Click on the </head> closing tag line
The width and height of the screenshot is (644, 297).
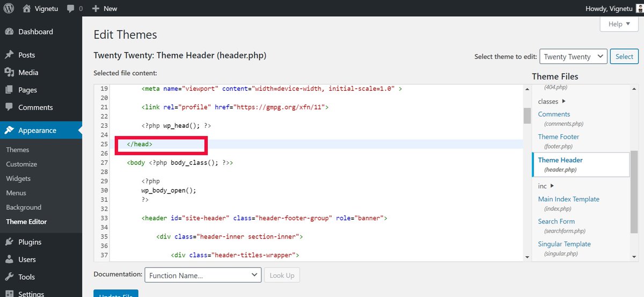(140, 144)
